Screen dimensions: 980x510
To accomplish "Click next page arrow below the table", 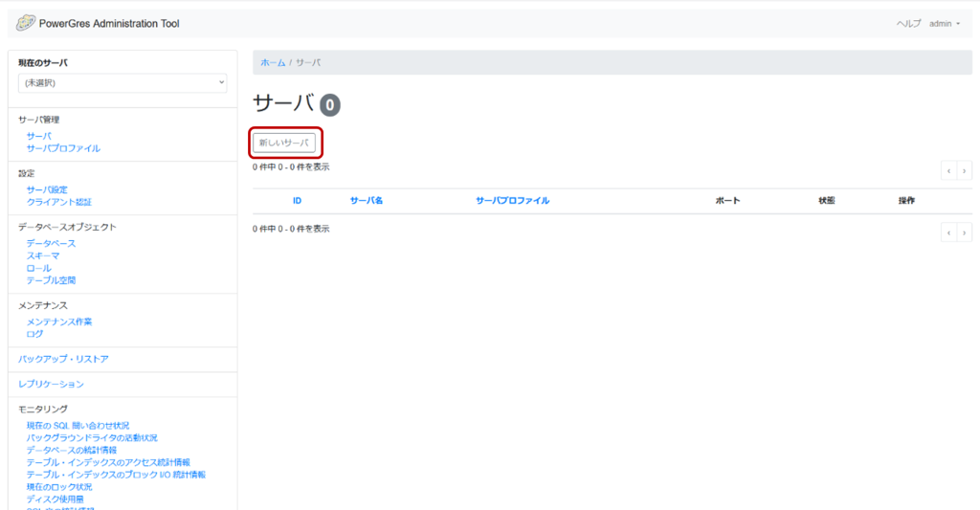I will click(x=965, y=233).
